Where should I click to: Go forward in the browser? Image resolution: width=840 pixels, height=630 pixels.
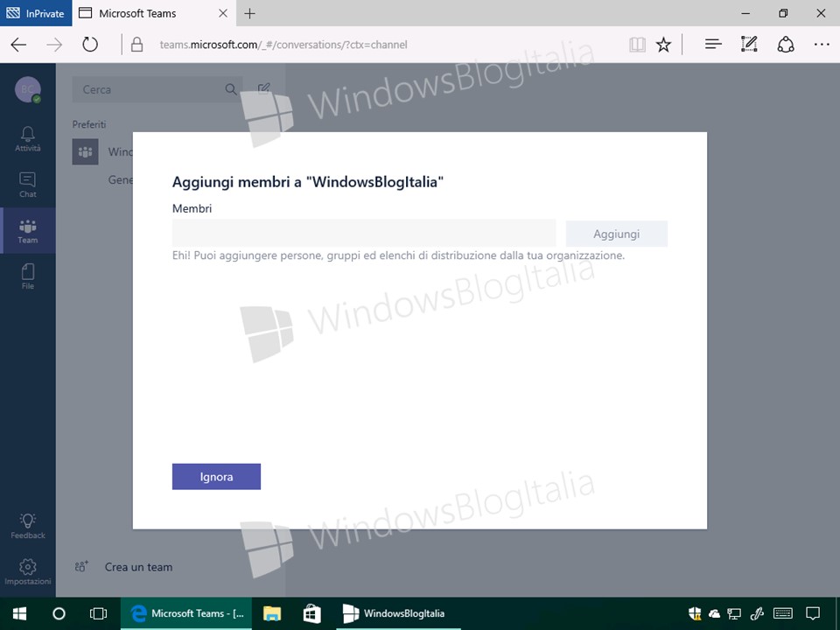(x=54, y=45)
